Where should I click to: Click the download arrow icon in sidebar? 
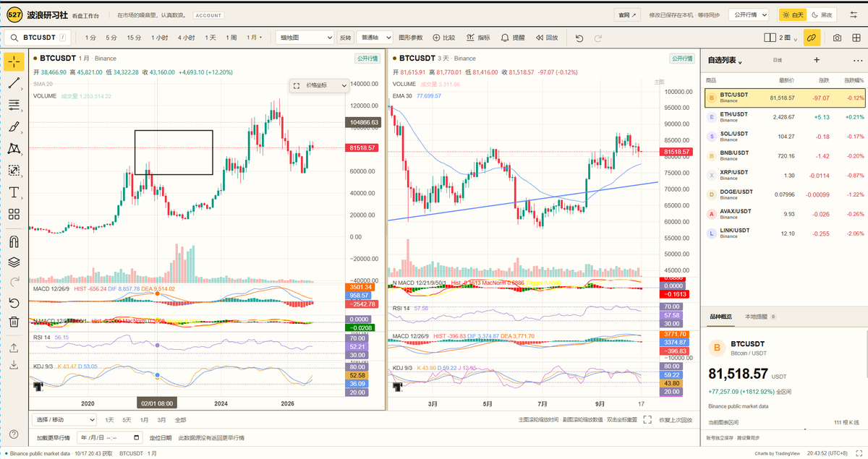click(14, 366)
